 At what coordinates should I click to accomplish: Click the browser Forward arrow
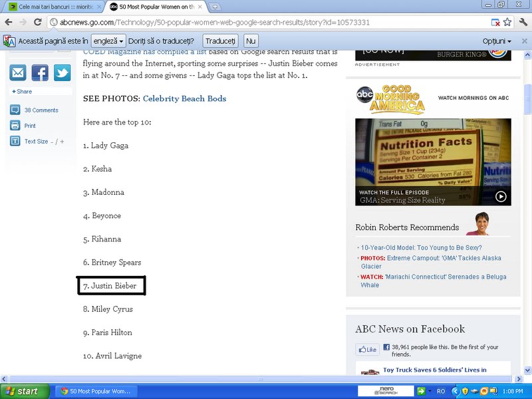click(23, 23)
